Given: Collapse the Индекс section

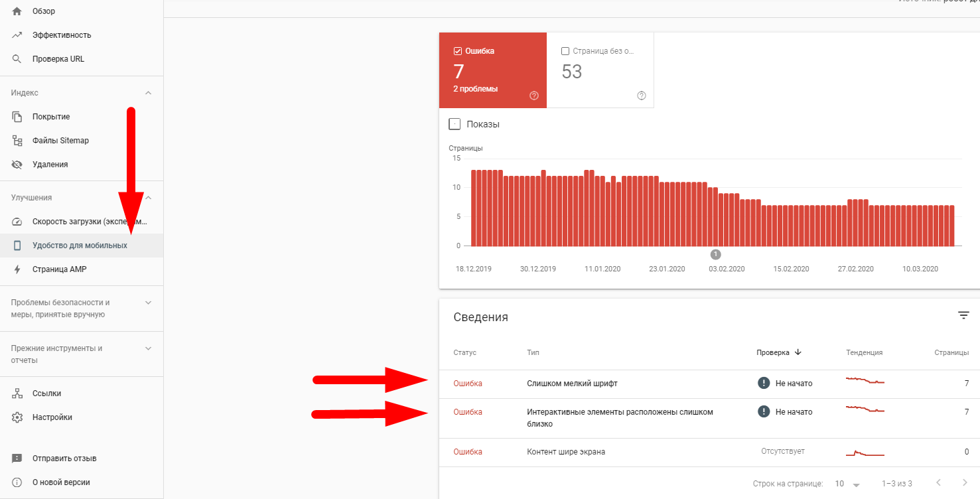Looking at the screenshot, I should [148, 93].
